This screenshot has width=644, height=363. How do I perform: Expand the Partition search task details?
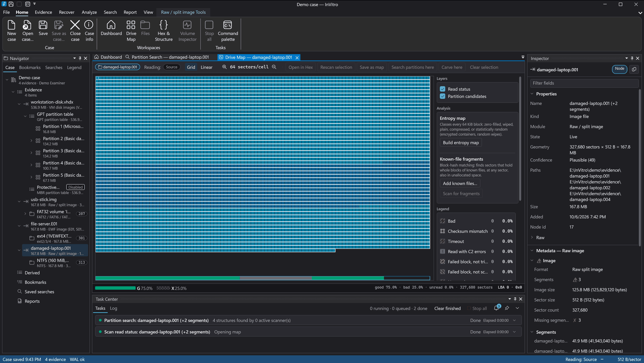click(x=514, y=320)
